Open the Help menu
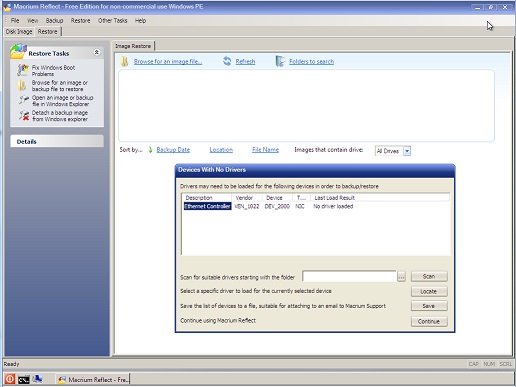This screenshot has height=387, width=516. [140, 21]
